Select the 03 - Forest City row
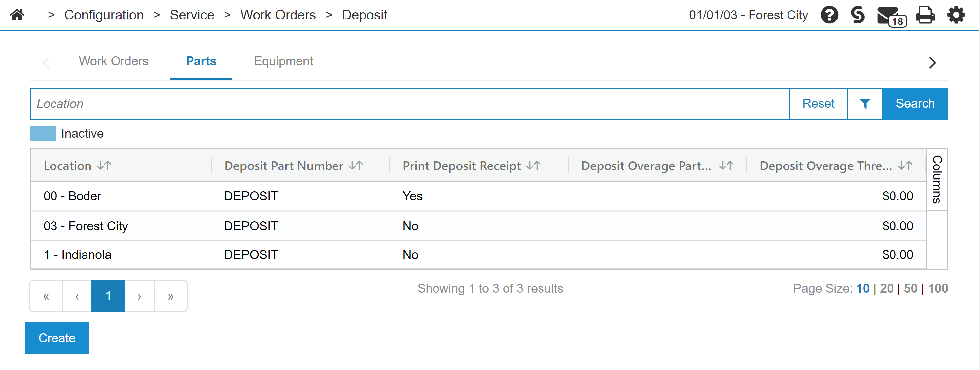Image resolution: width=980 pixels, height=370 pixels. click(x=478, y=226)
